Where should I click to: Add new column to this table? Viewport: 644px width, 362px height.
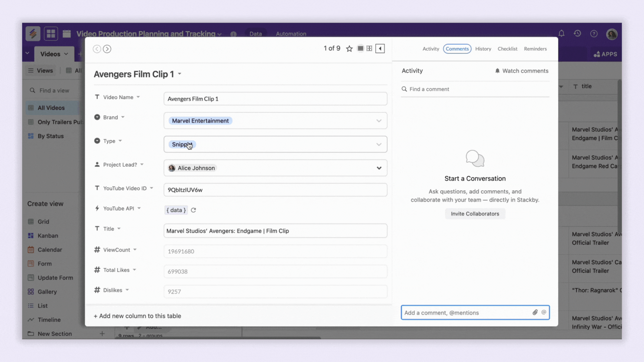coord(137,316)
